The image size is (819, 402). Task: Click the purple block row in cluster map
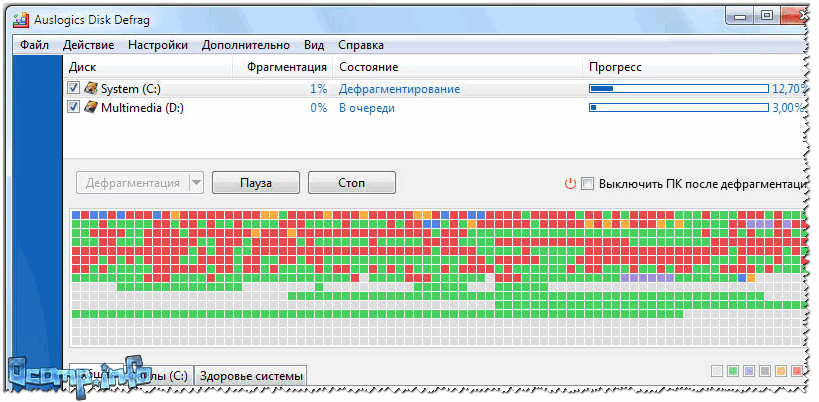[x=647, y=278]
